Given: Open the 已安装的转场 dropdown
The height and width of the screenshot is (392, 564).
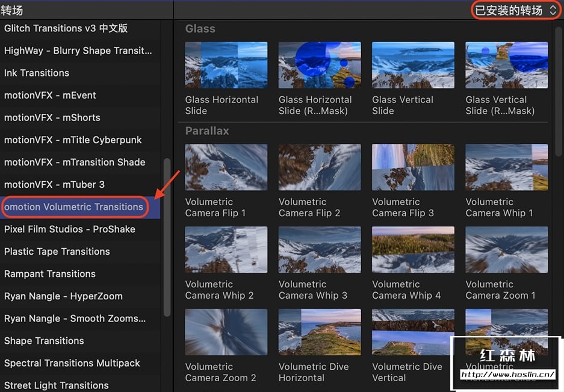Looking at the screenshot, I should pos(515,10).
